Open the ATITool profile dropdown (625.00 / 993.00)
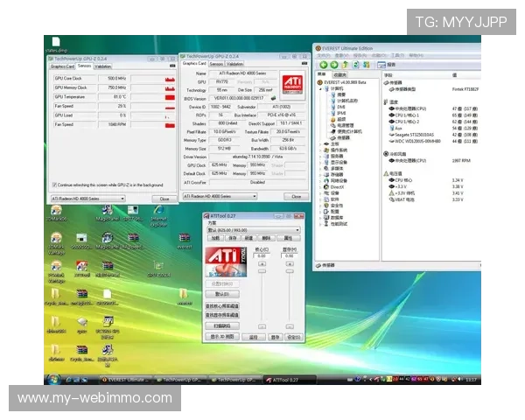The width and height of the screenshot is (525, 420). tap(253, 230)
